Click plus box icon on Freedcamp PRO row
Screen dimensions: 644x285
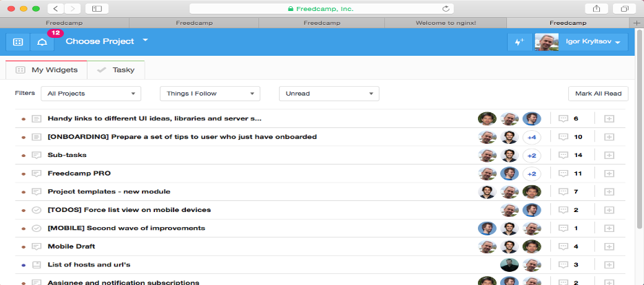(x=609, y=173)
